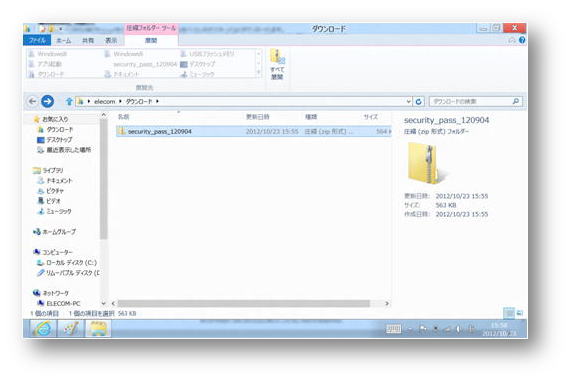Go back with the left arrow button
The width and height of the screenshot is (570, 381).
pyautogui.click(x=32, y=101)
